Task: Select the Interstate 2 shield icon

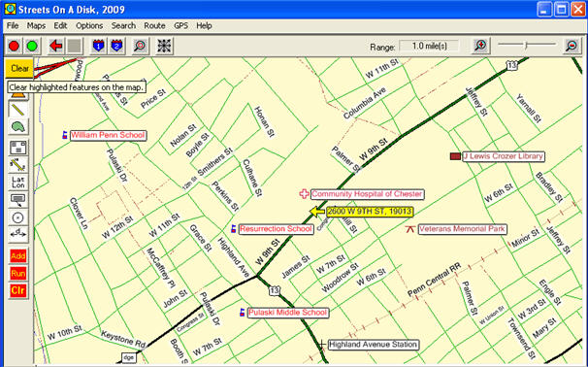Action: (x=116, y=46)
